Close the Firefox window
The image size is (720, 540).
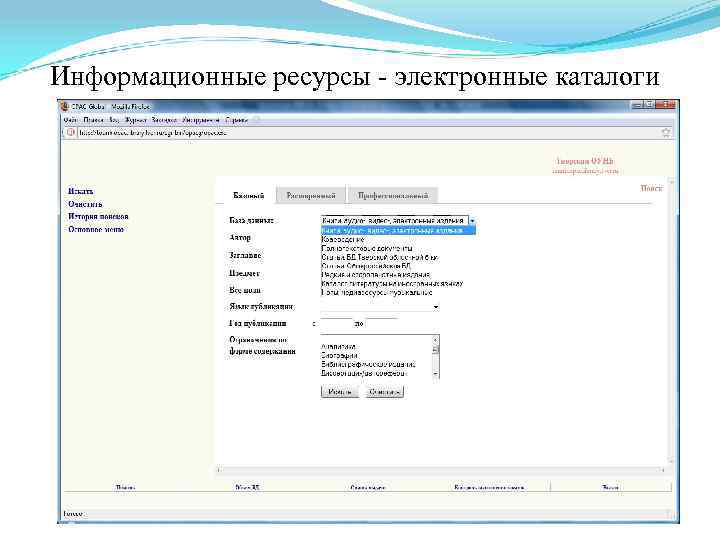[665, 105]
